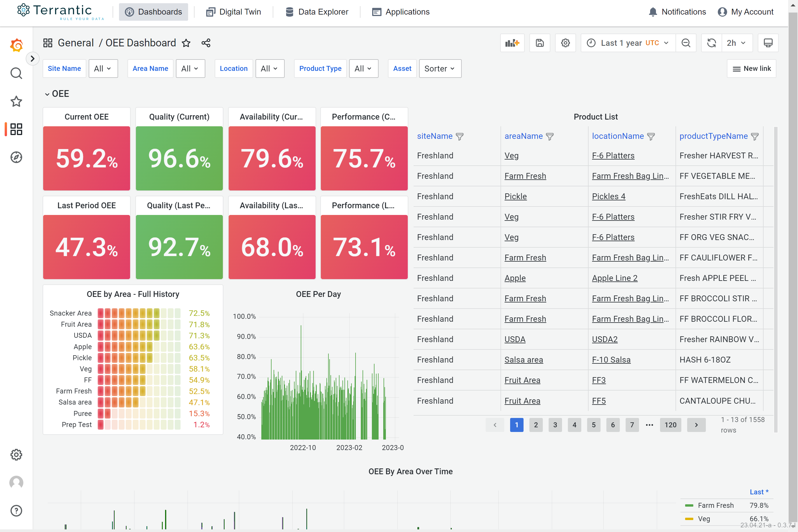The image size is (798, 532).
Task: Open Asset Sorter dropdown
Action: pos(440,69)
